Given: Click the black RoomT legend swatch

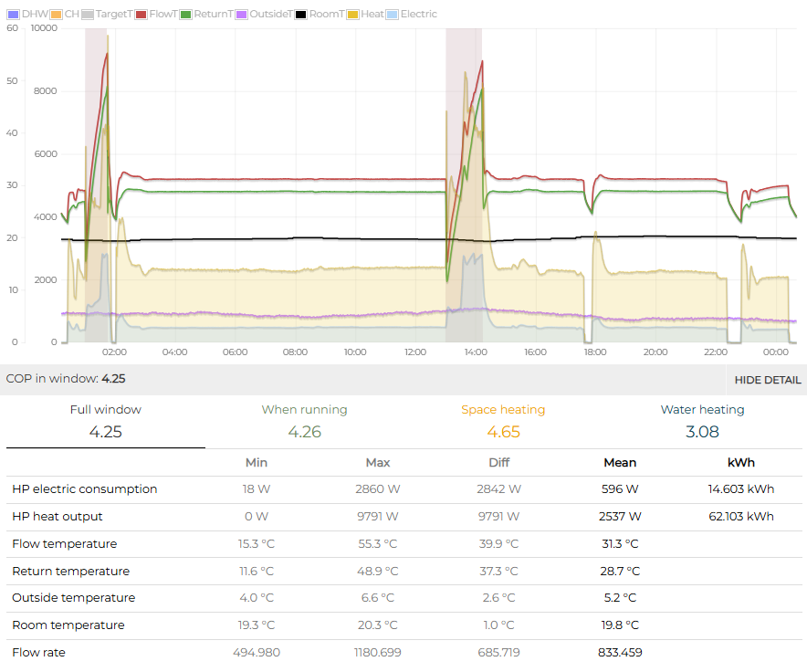Looking at the screenshot, I should point(301,15).
